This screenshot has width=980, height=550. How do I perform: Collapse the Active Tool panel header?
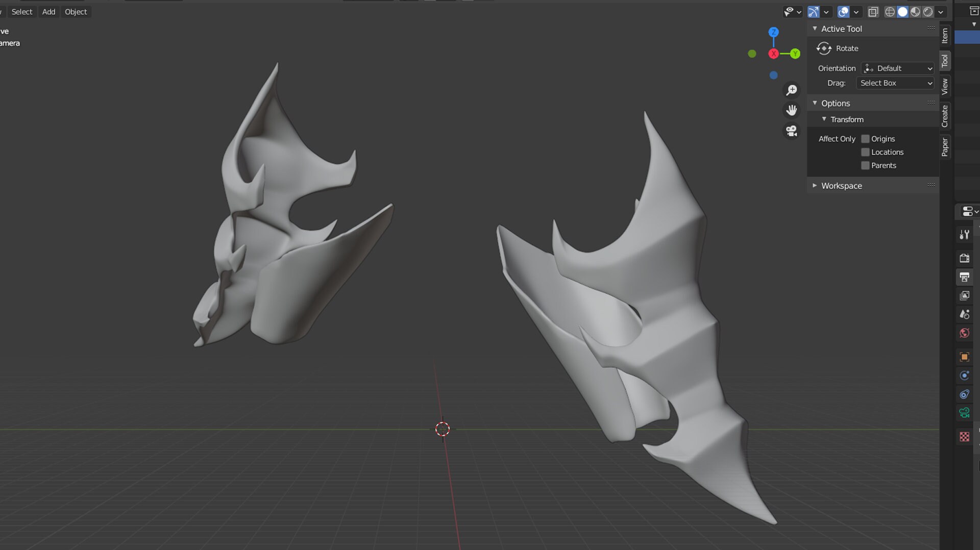(x=841, y=29)
